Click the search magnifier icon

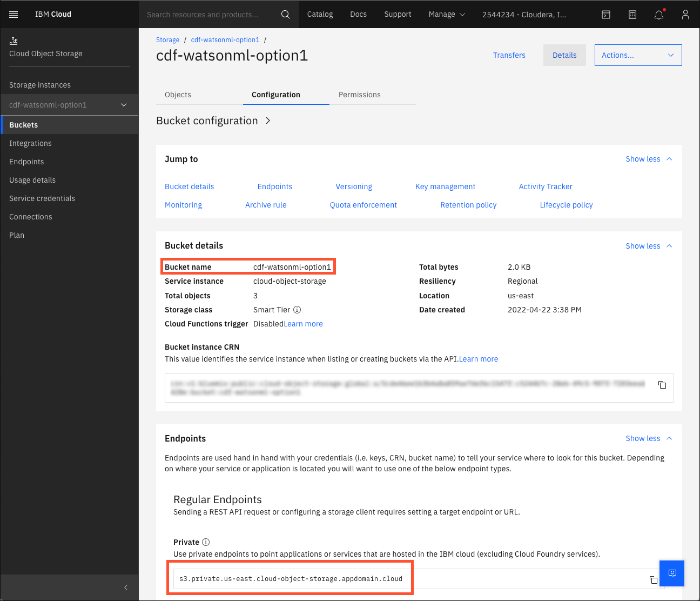285,15
